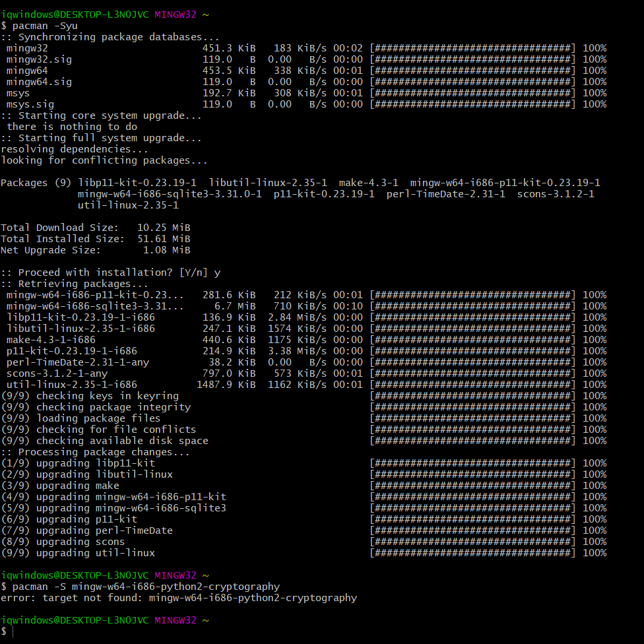Screen dimensions: 644x644
Task: Click 'Total Download Size:' label
Action: coord(59,228)
